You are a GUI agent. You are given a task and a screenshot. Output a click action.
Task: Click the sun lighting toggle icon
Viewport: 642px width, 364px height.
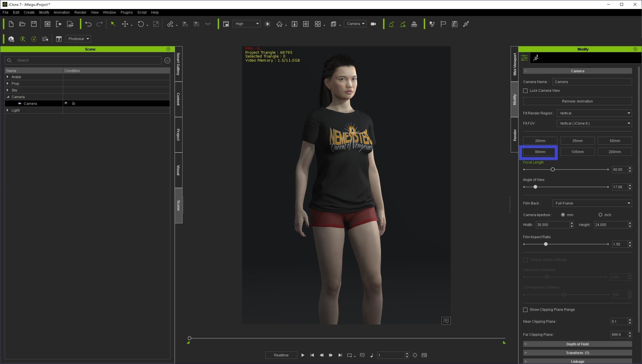(x=267, y=24)
